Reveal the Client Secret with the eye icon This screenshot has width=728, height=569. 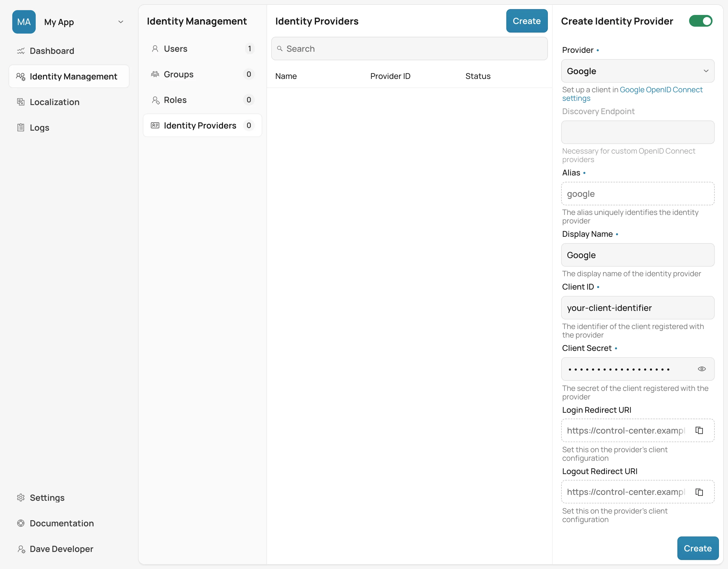pyautogui.click(x=702, y=369)
